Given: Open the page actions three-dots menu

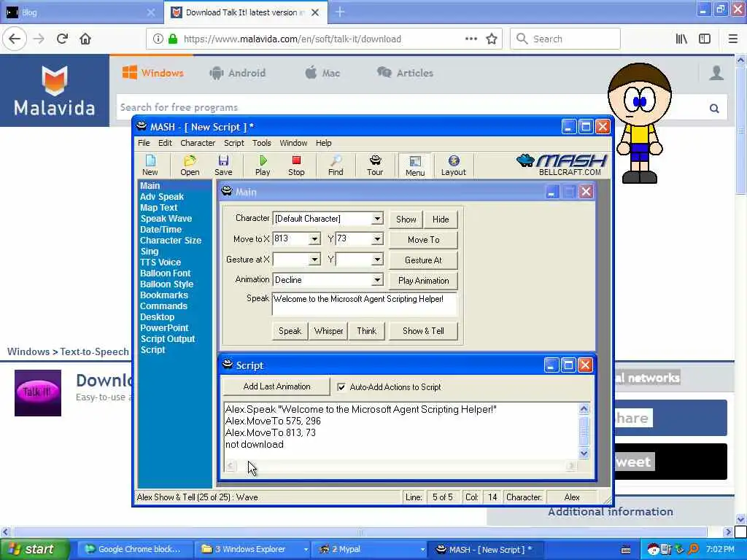Looking at the screenshot, I should (x=471, y=39).
